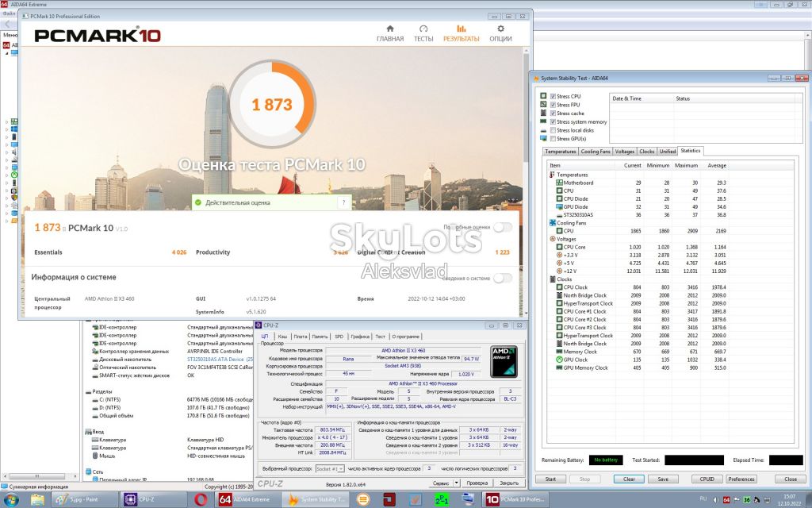Switch to Temperatures tab
The height and width of the screenshot is (508, 812).
click(561, 152)
